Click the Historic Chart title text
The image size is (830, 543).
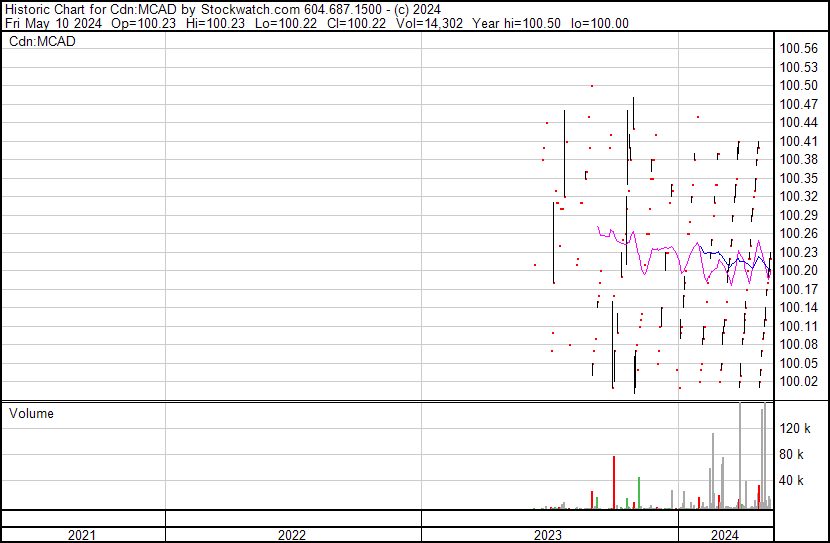click(222, 10)
